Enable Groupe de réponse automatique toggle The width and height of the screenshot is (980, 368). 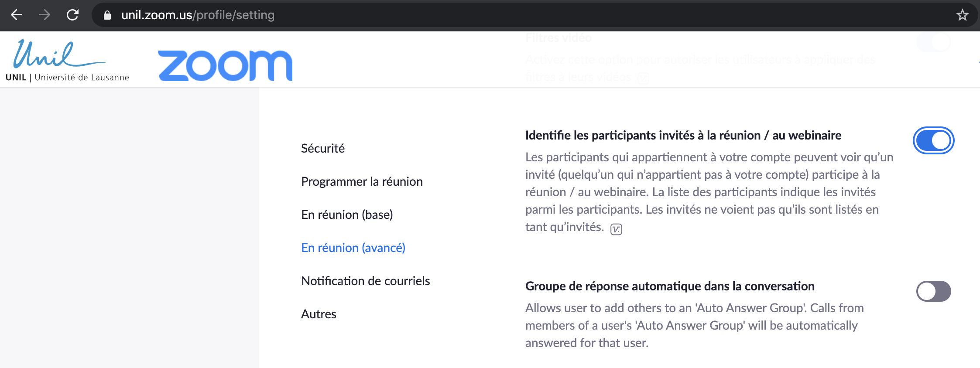pyautogui.click(x=933, y=291)
